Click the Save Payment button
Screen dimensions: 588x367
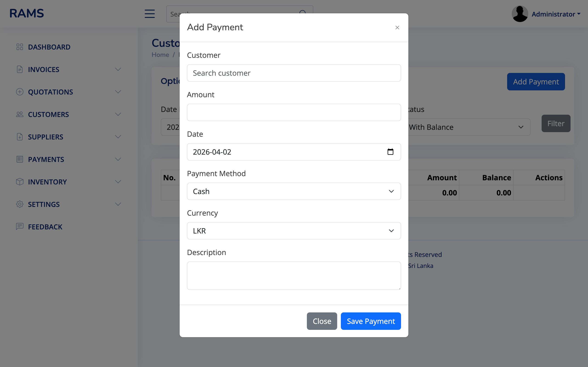tap(370, 321)
